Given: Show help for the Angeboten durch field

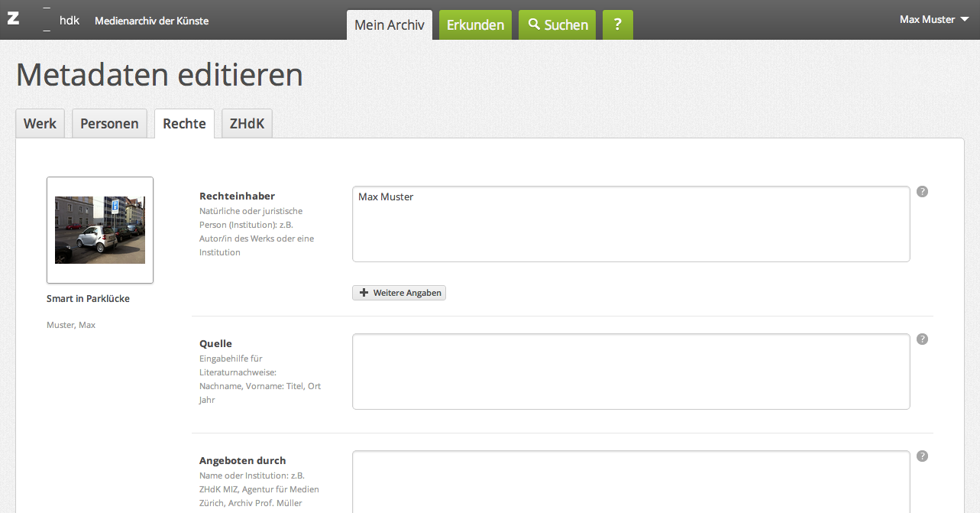Looking at the screenshot, I should tap(922, 456).
